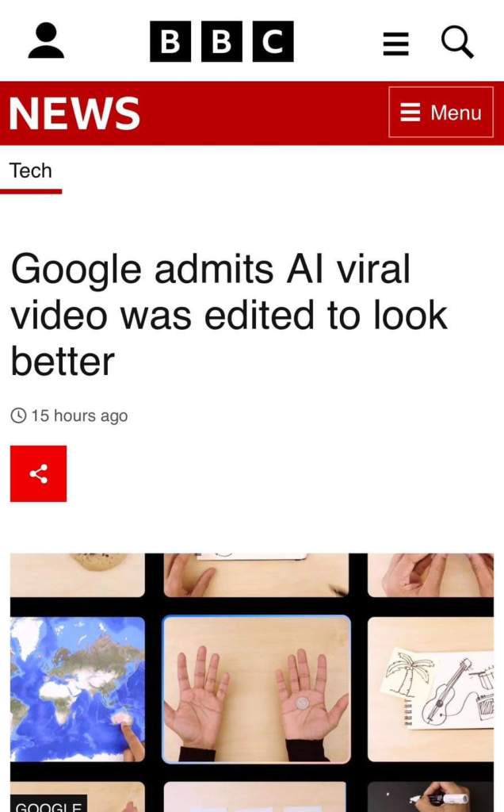Open the top hamburger menu icon

396,44
